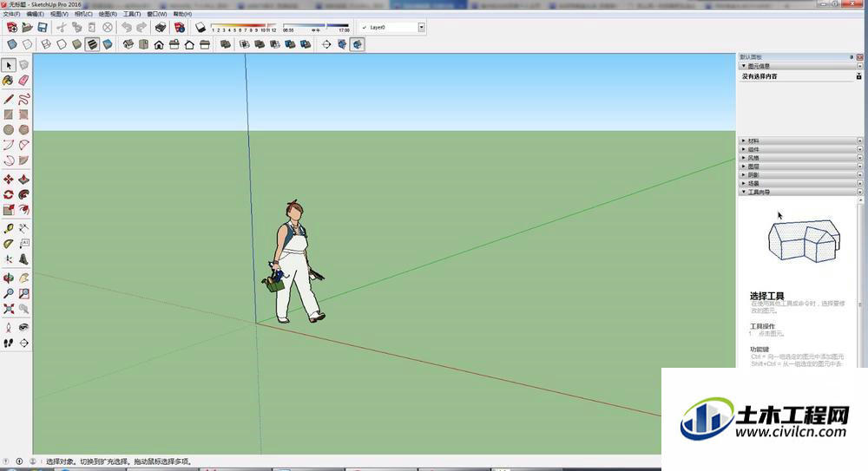Screen dimensions: 868x471
Task: Select the Freehand squiggle tool
Action: pyautogui.click(x=23, y=99)
